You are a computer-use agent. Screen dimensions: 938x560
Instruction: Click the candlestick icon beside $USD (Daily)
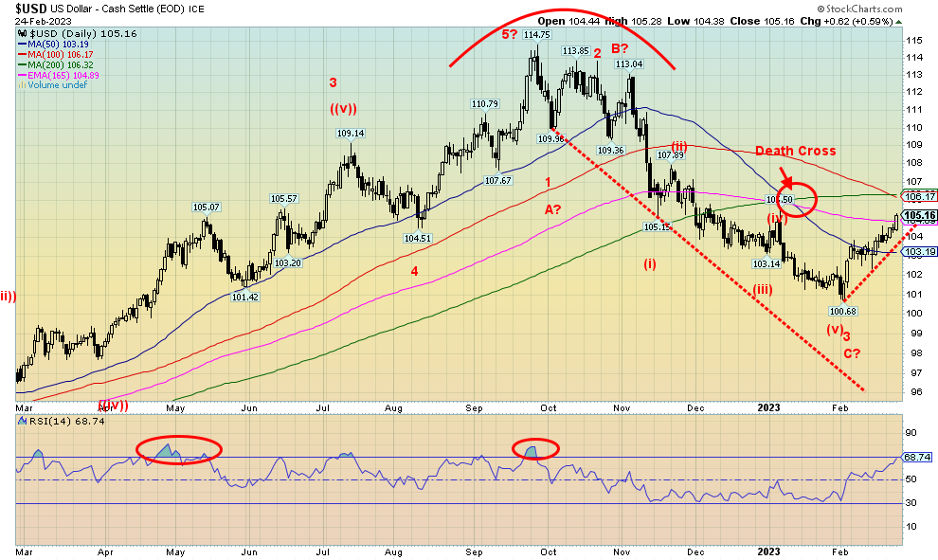click(22, 33)
